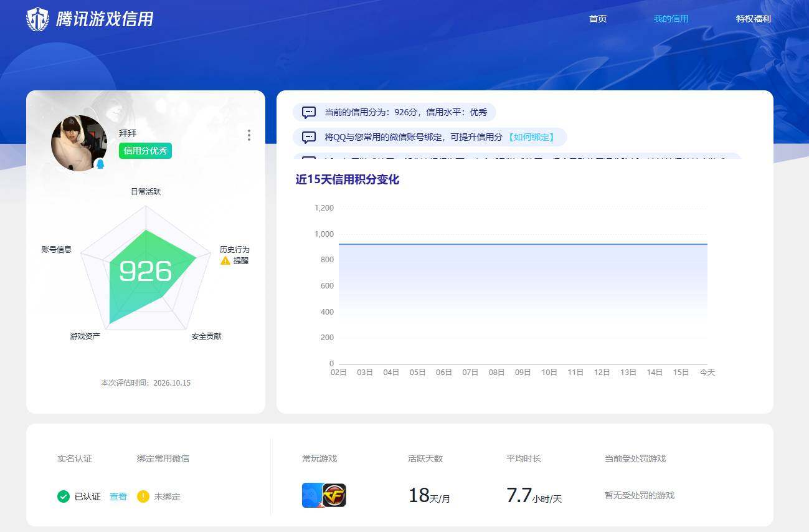Click the 1,200 value on the chart axis
809x532 pixels.
pos(324,208)
